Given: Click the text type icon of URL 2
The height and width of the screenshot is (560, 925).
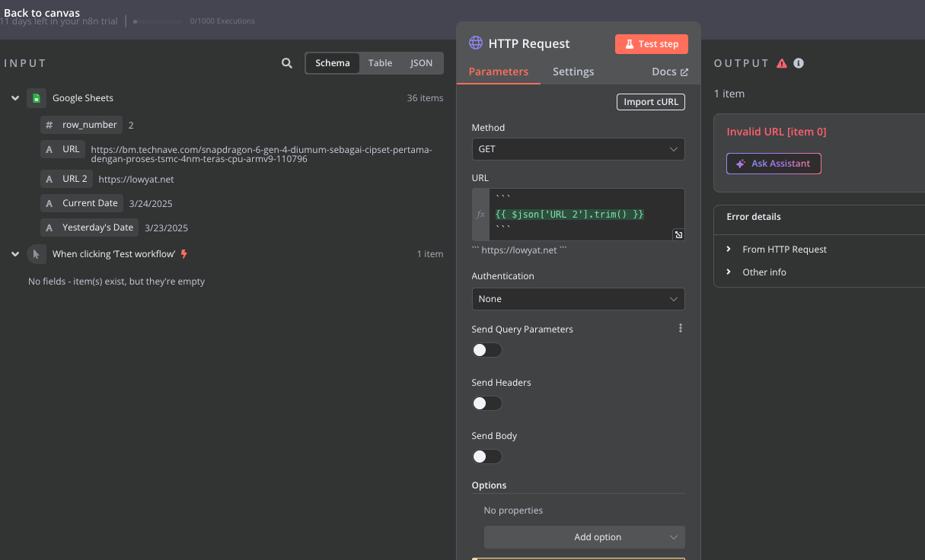Looking at the screenshot, I should 49,180.
